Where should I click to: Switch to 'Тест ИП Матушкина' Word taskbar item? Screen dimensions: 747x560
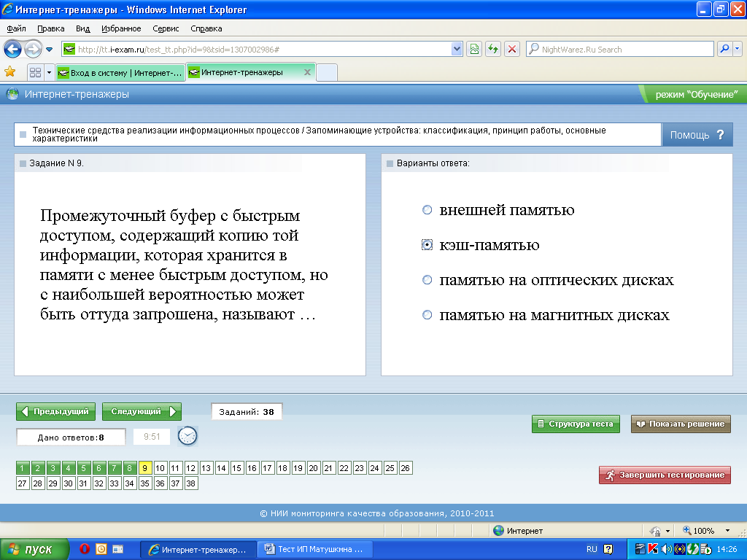pos(315,549)
